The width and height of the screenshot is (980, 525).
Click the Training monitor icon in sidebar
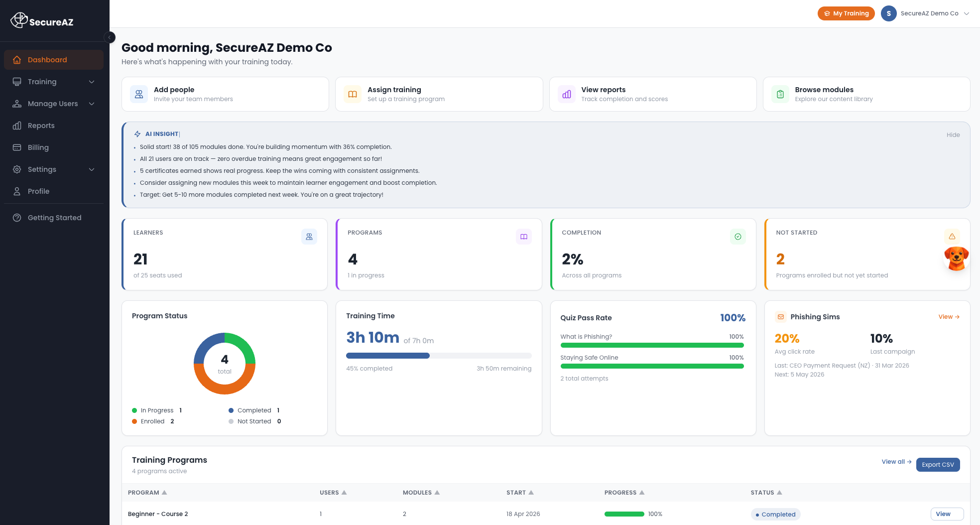(17, 82)
